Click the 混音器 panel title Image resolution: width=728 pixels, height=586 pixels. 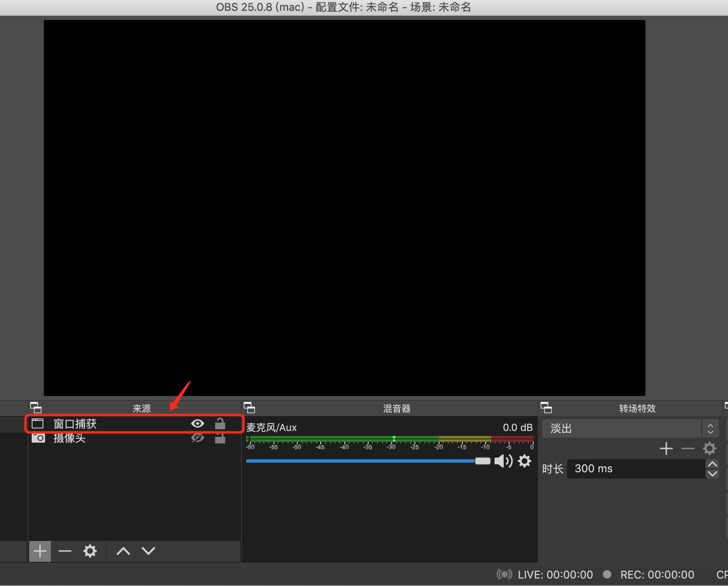(397, 408)
